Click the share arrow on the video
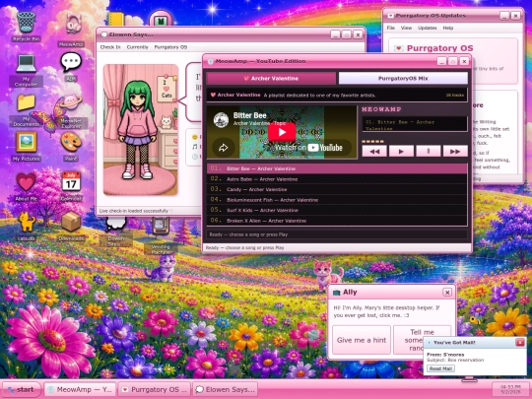532x399 pixels. point(224,148)
